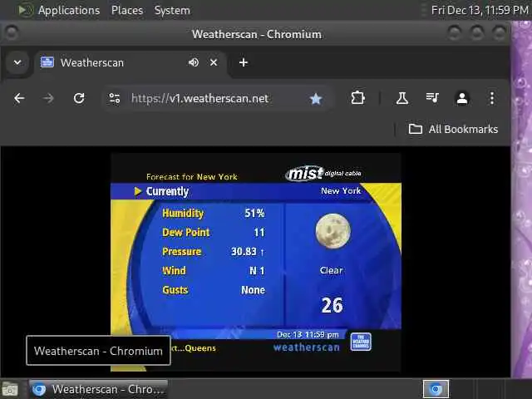Go back with the browser back arrow
This screenshot has width=532, height=399.
19,98
